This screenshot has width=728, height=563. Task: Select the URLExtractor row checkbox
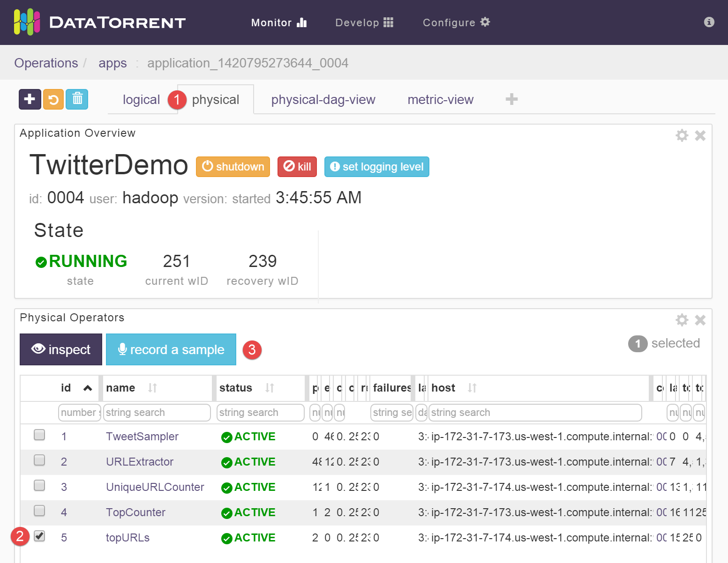(39, 460)
